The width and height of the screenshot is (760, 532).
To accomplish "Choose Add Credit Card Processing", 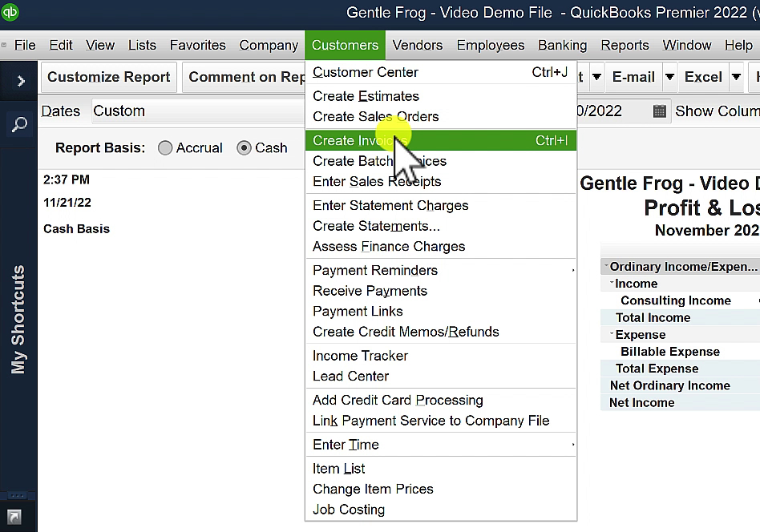I will click(x=441, y=401).
